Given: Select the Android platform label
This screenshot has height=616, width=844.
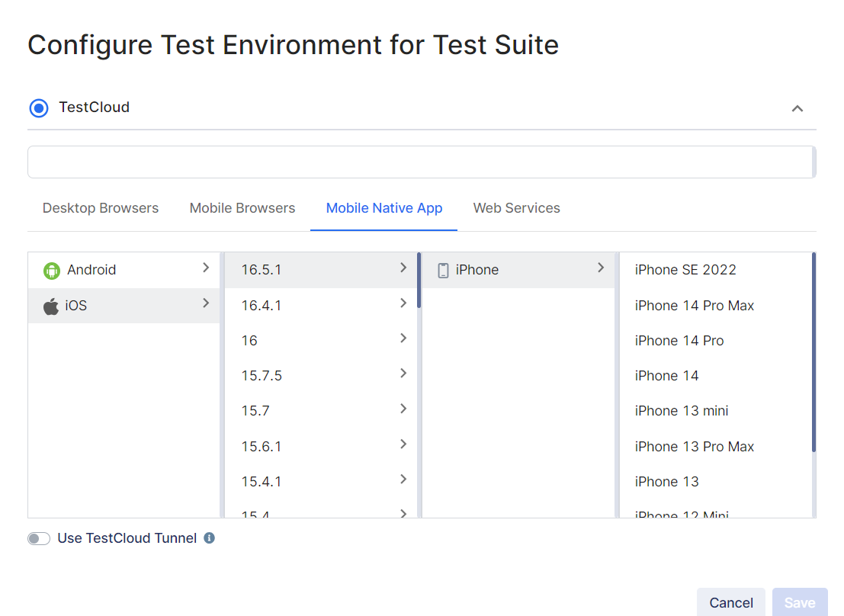Looking at the screenshot, I should click(x=91, y=270).
